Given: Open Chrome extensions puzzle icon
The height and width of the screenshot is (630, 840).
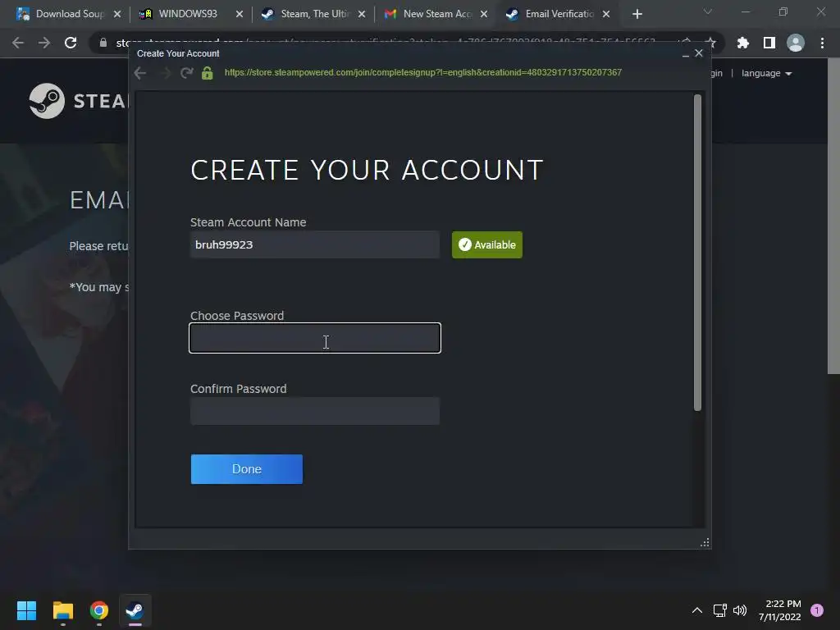Looking at the screenshot, I should [x=742, y=43].
